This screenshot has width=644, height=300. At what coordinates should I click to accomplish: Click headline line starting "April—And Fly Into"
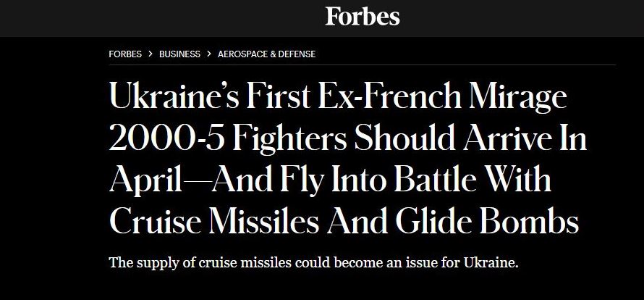329,180
